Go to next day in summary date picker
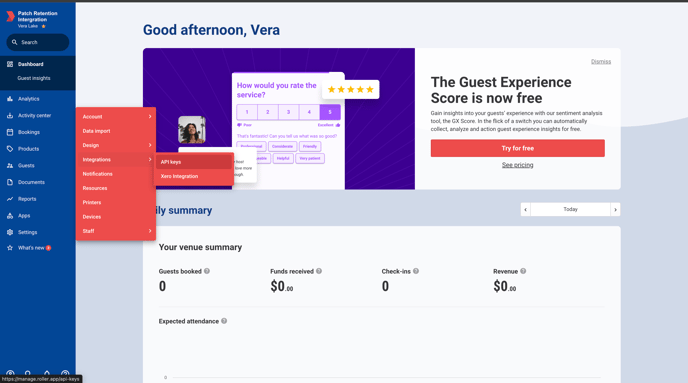The height and width of the screenshot is (383, 688). 615,209
